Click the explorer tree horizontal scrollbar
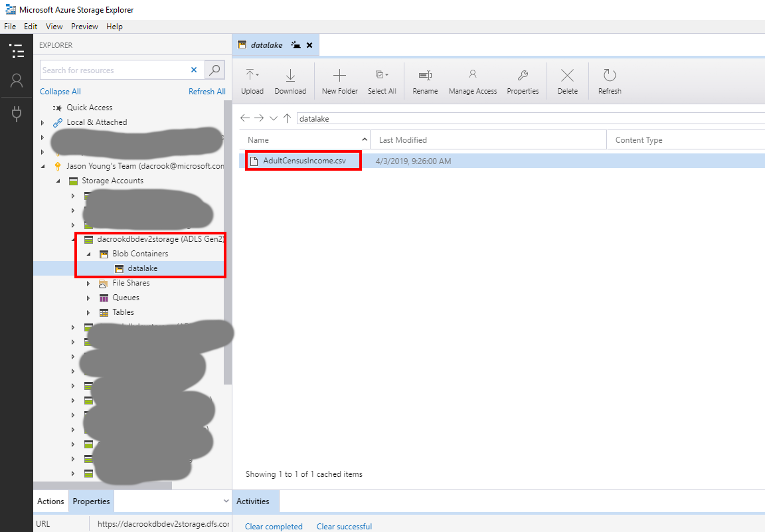The width and height of the screenshot is (765, 532). pos(102,486)
